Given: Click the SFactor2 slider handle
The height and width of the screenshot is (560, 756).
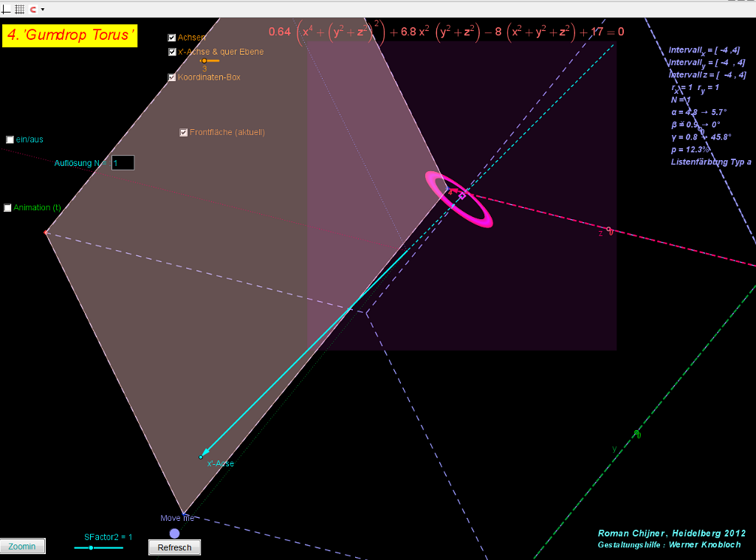Looking at the screenshot, I should (91, 547).
